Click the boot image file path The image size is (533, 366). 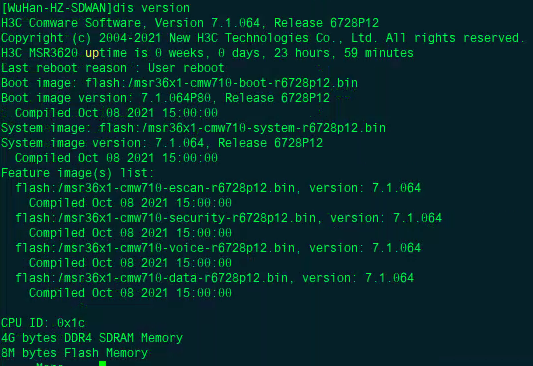click(x=221, y=83)
